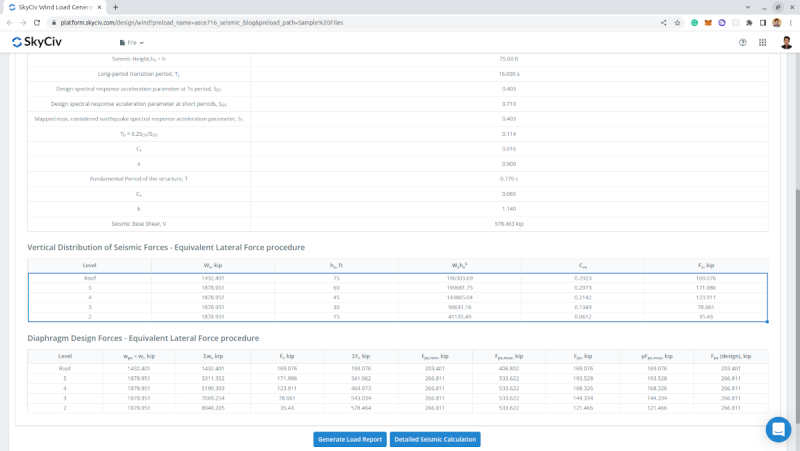
Task: Go back using the browser back arrow
Action: (8, 22)
